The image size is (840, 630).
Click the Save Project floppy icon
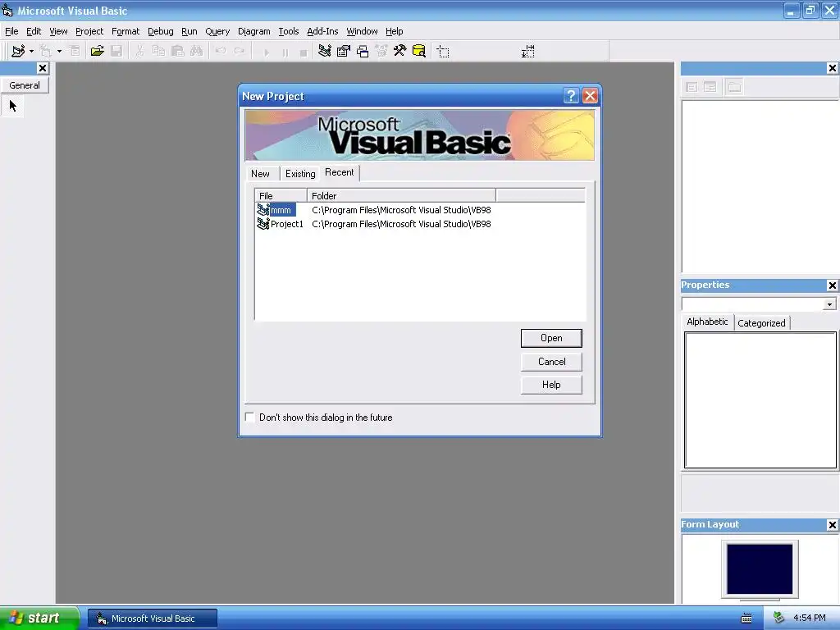116,51
